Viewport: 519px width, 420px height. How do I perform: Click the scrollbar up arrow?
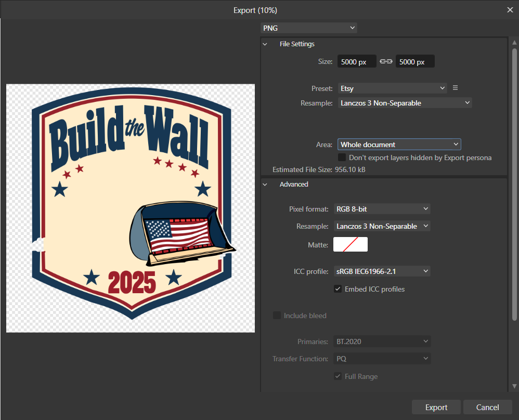click(x=514, y=43)
